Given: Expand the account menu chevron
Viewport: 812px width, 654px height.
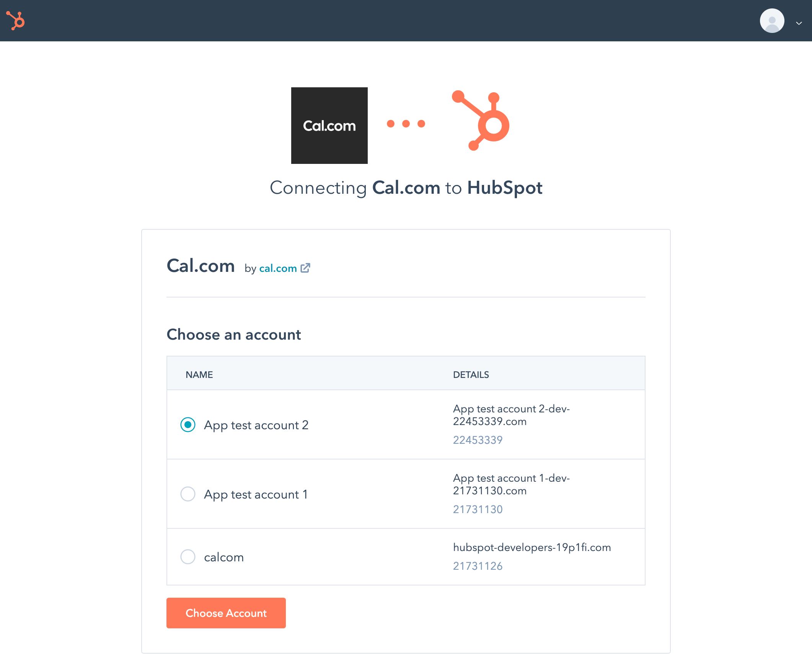Looking at the screenshot, I should point(799,23).
